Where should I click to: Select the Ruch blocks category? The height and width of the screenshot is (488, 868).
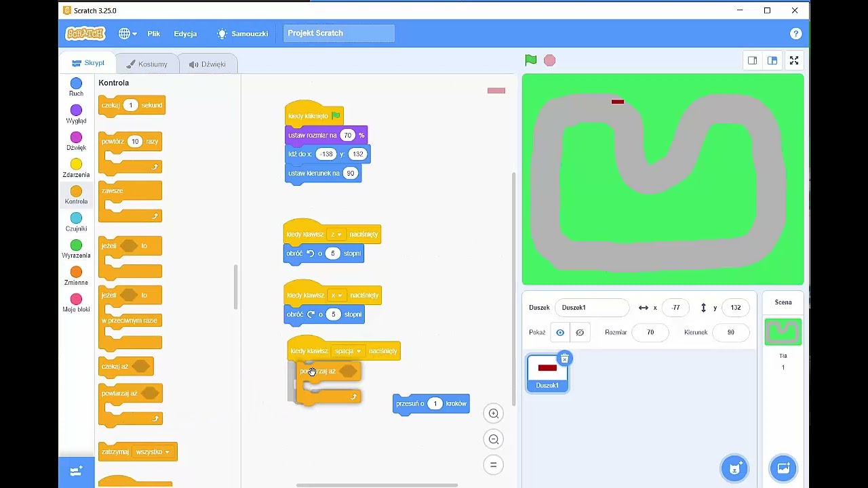76,87
